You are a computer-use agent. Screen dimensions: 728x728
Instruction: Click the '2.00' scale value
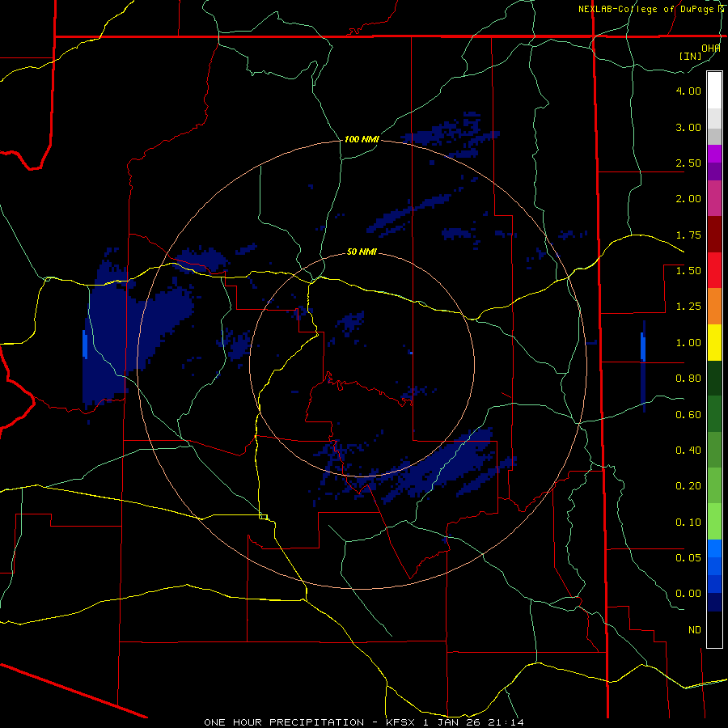688,199
